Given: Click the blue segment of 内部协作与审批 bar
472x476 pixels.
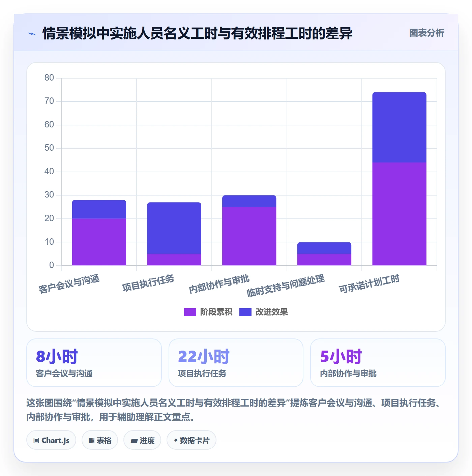Looking at the screenshot, I should [249, 201].
